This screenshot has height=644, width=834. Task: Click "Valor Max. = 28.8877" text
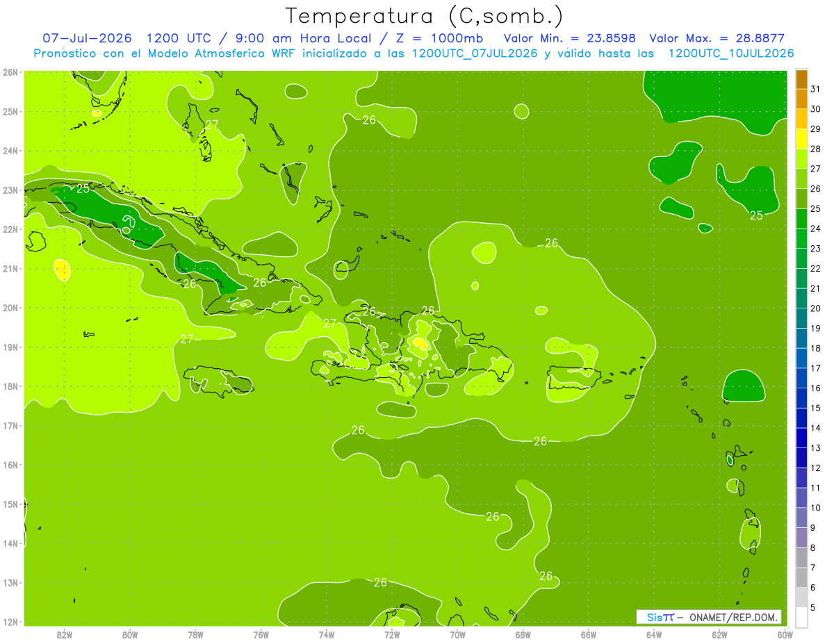717,38
